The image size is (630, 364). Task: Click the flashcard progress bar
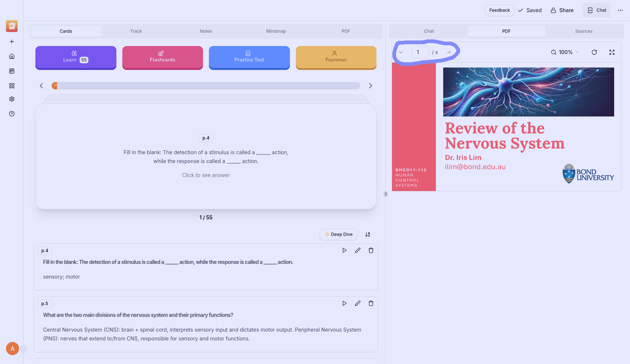tap(206, 86)
